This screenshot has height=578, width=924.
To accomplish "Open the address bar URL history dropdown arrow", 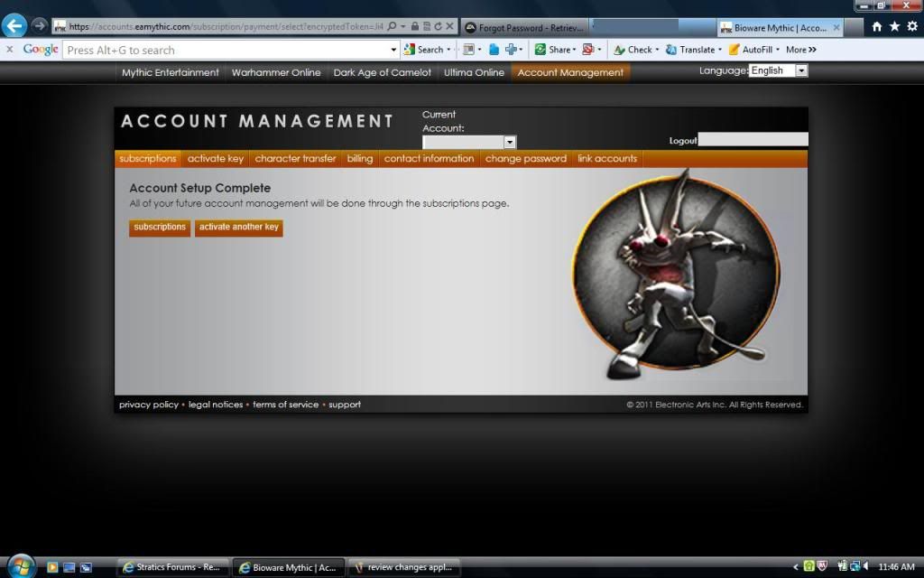I will [x=403, y=26].
